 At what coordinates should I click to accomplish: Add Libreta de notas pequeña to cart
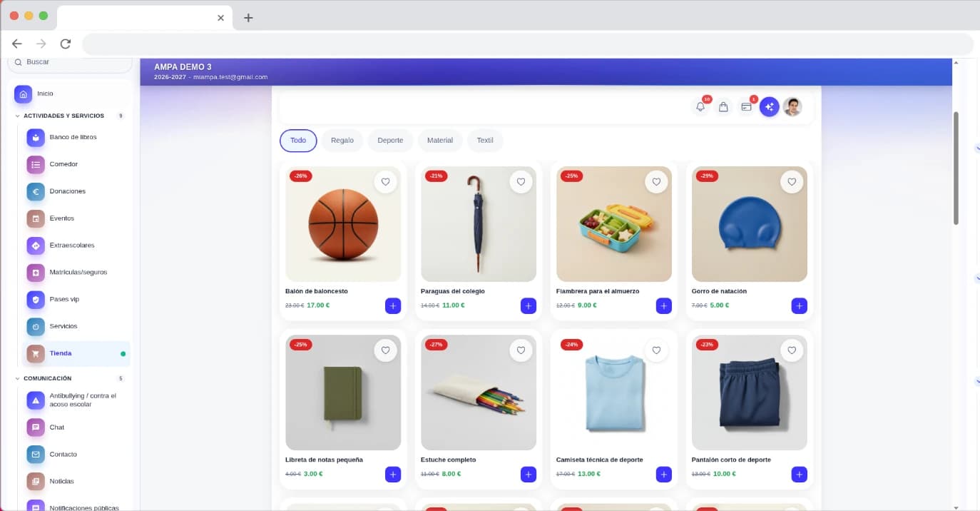tap(393, 474)
